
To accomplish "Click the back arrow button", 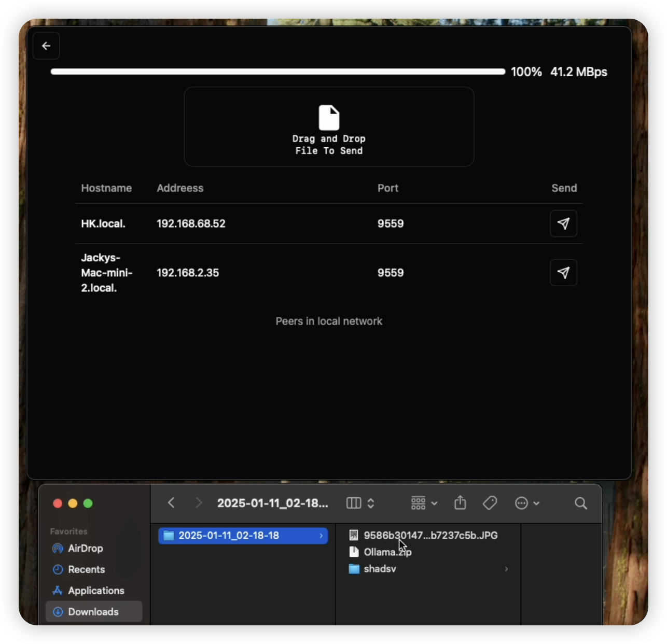I will (46, 46).
